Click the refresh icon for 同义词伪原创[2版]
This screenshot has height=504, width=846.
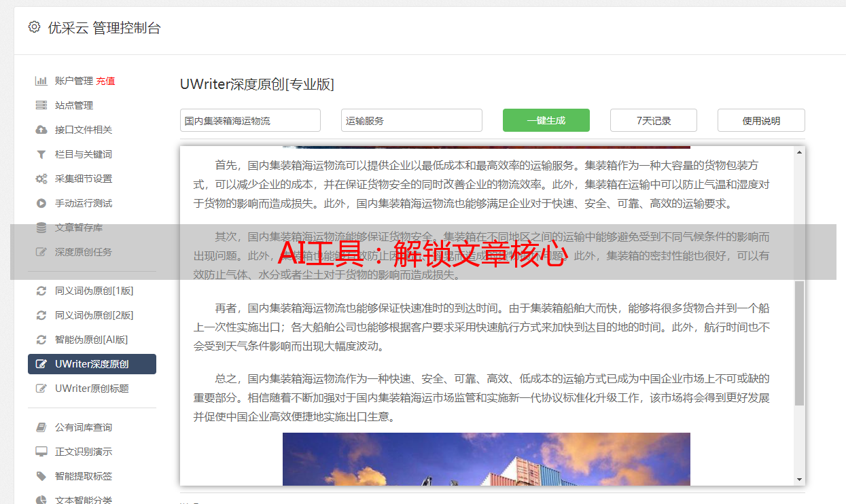(x=41, y=315)
